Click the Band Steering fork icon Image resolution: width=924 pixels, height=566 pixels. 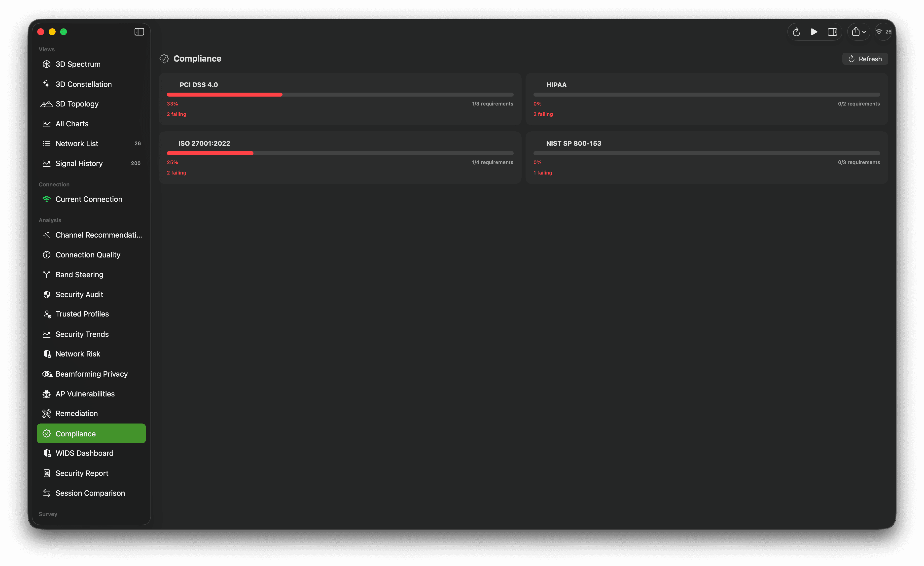[46, 275]
